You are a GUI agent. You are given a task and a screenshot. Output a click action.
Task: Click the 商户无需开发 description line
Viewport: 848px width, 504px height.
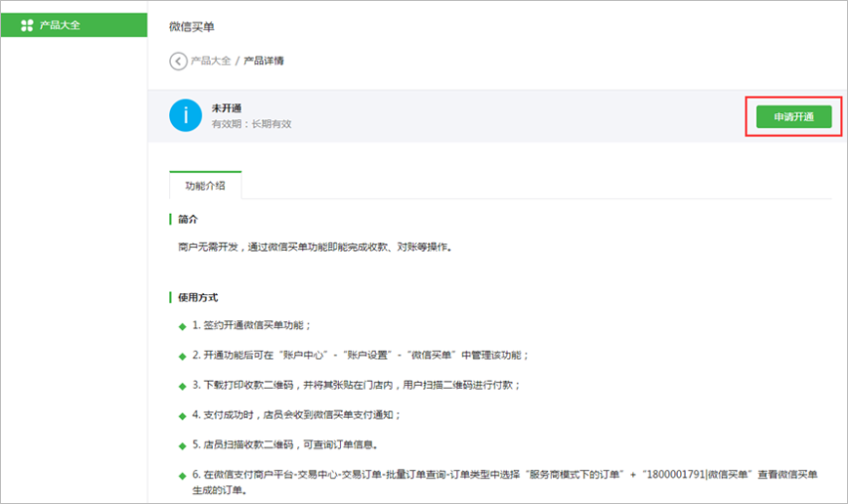point(315,247)
